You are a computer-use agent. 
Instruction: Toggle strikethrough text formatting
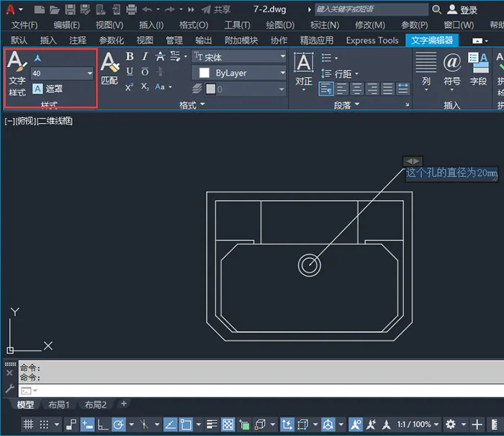[x=160, y=57]
